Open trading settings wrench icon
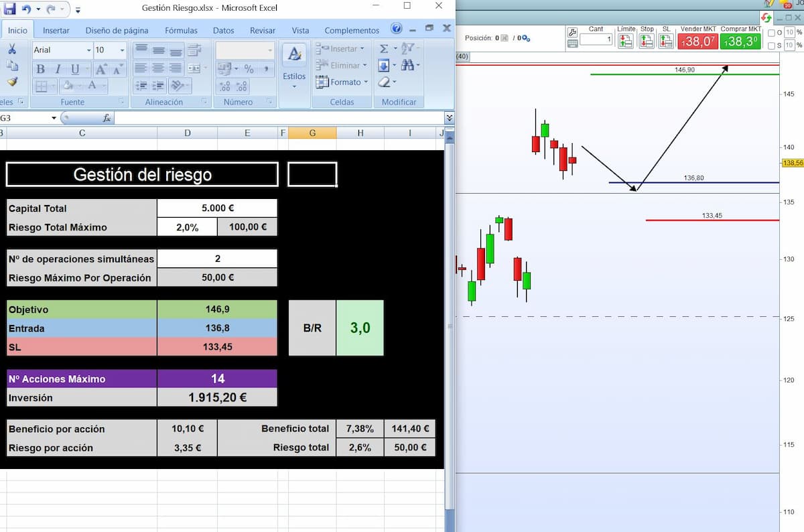 point(572,32)
